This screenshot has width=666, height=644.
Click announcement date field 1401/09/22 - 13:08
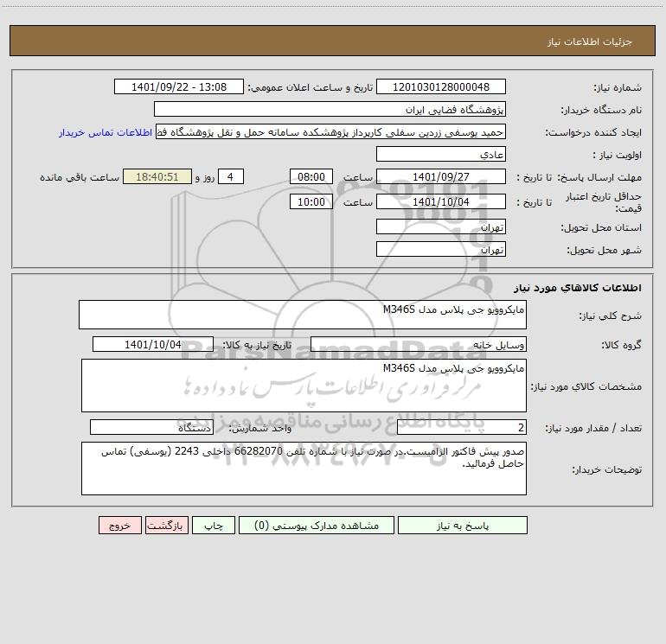click(179, 86)
